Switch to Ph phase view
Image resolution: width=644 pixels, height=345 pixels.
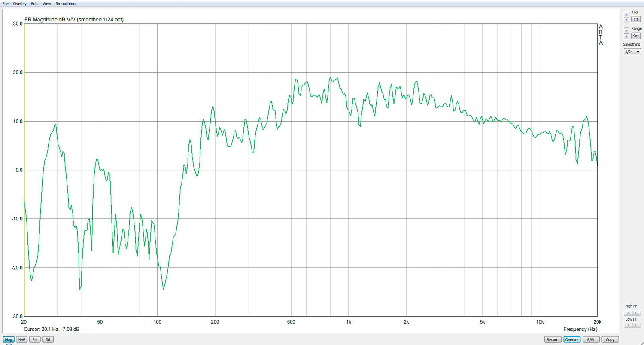(x=35, y=339)
